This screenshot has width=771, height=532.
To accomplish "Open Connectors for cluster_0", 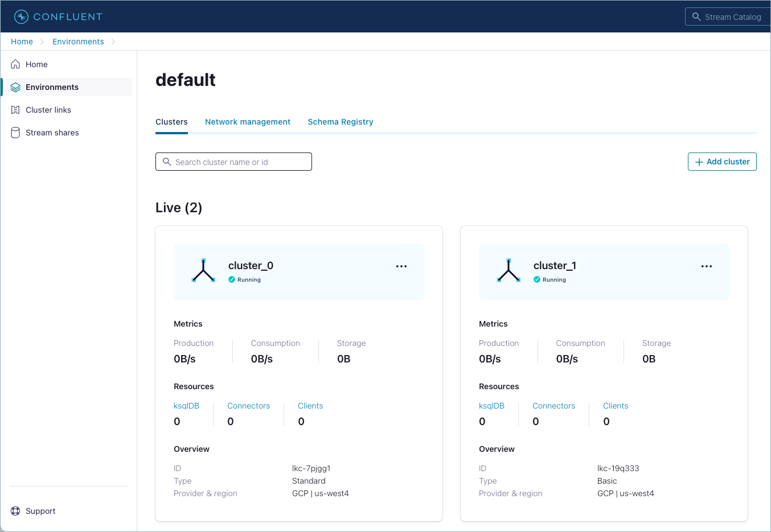I will 248,406.
